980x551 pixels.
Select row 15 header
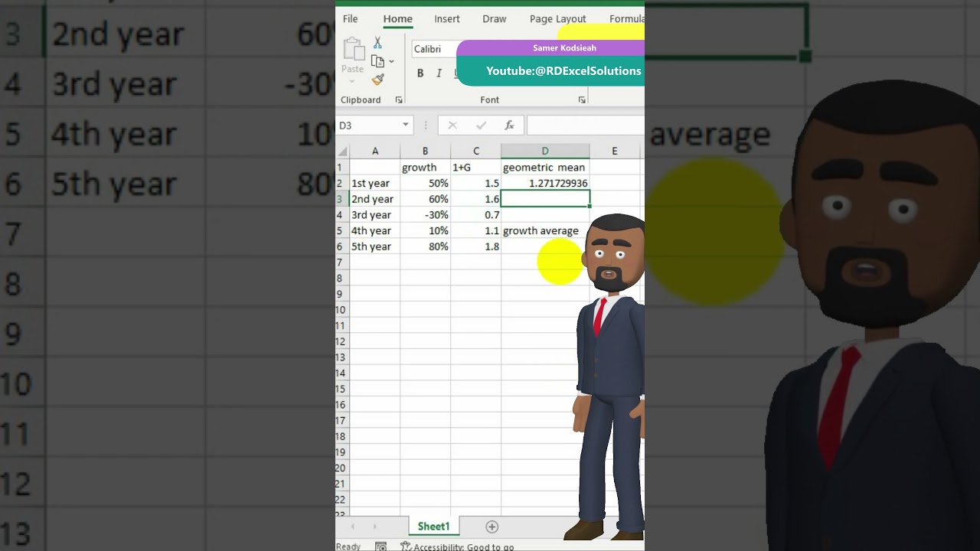tap(342, 389)
